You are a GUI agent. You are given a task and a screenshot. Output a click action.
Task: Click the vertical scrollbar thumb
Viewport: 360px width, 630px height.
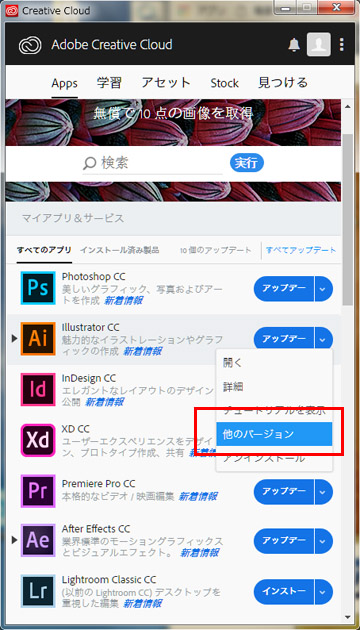pos(348,219)
